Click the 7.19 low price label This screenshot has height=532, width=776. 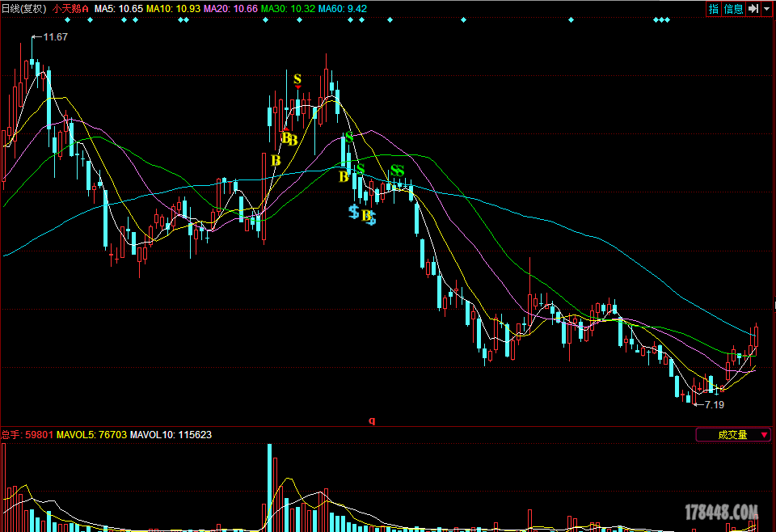coord(714,405)
